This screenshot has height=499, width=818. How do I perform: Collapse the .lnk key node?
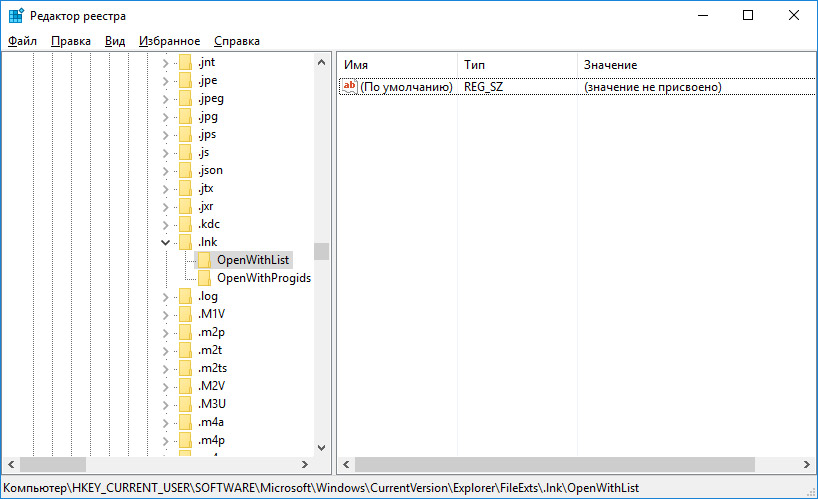click(165, 242)
